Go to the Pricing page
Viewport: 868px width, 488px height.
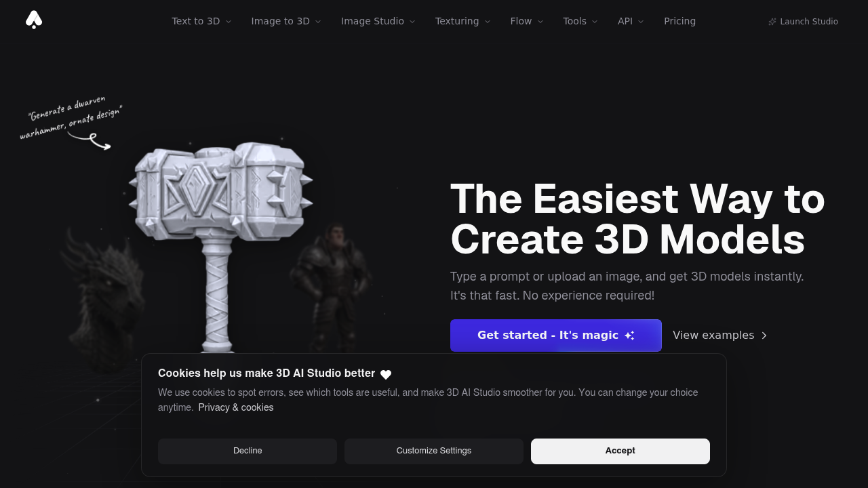[x=679, y=21]
